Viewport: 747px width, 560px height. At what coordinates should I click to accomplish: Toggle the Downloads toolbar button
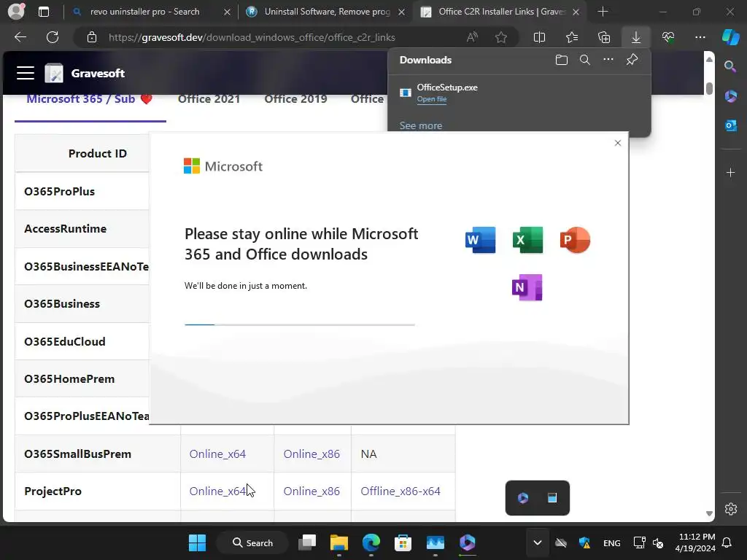[x=636, y=37]
